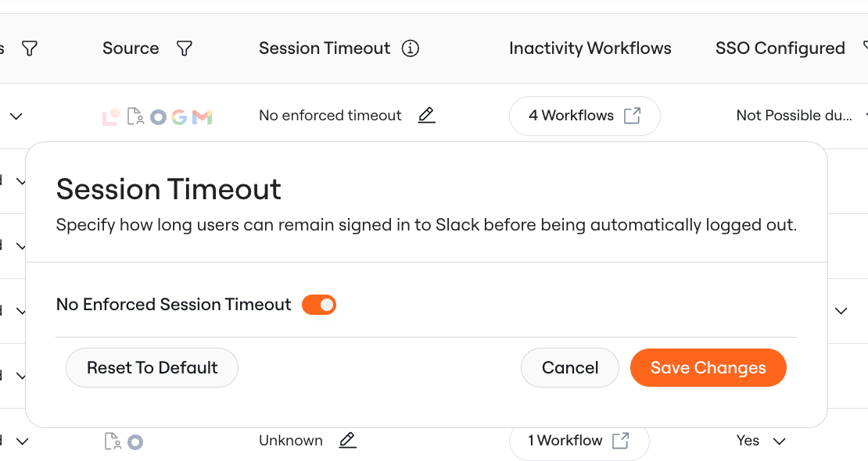The image size is (868, 461).
Task: Open external link icon in 1 Workflow
Action: [621, 441]
